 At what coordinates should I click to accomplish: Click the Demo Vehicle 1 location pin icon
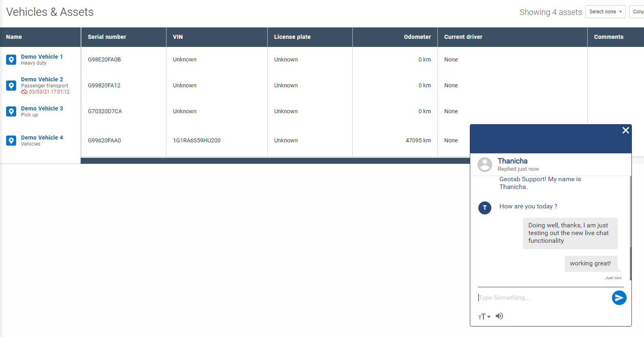pos(11,59)
